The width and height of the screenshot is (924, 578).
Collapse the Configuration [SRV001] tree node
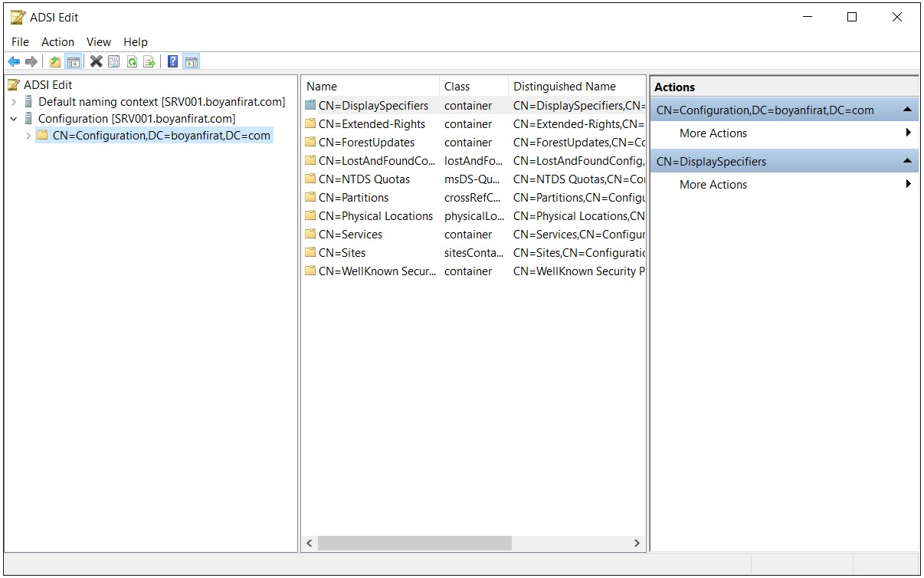pos(14,119)
